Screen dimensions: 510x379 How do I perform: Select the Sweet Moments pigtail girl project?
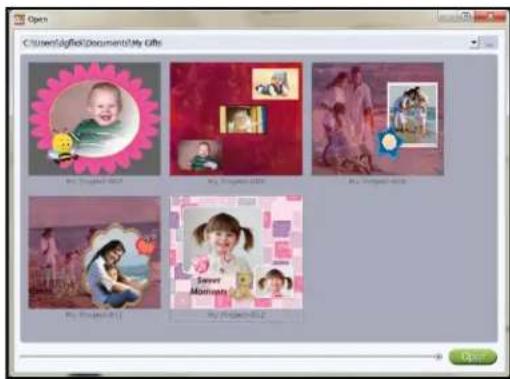(236, 252)
